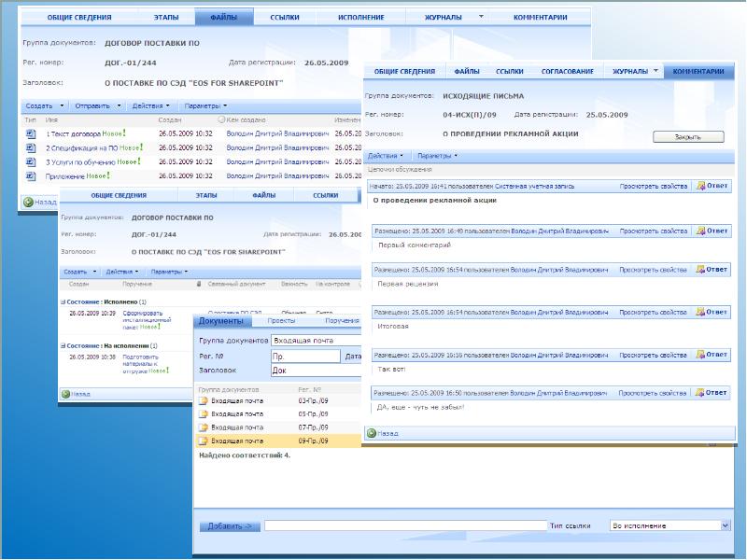Collapse the 'Состояние : Исполнено' group
The width and height of the screenshot is (747, 560).
click(x=63, y=302)
